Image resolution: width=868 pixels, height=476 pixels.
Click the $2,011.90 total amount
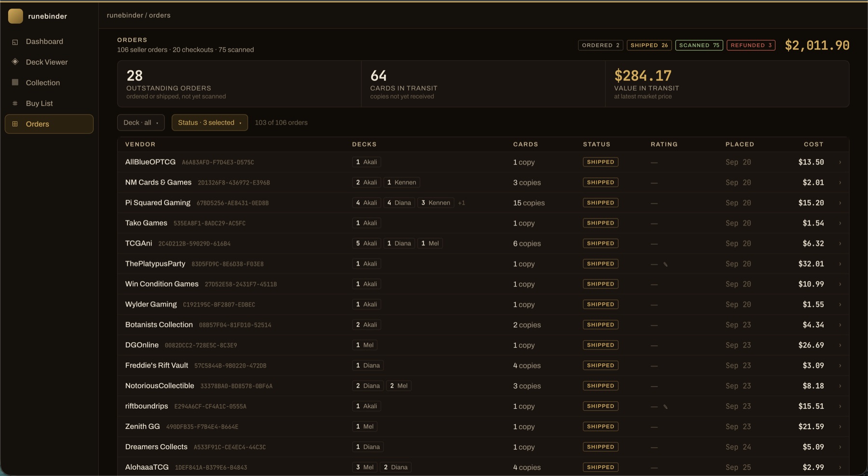(x=817, y=45)
